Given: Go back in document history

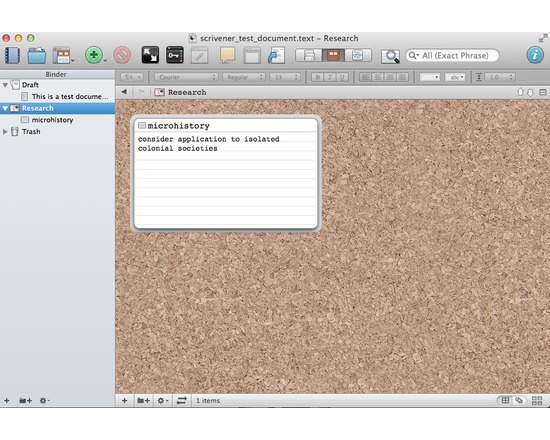Looking at the screenshot, I should [124, 92].
